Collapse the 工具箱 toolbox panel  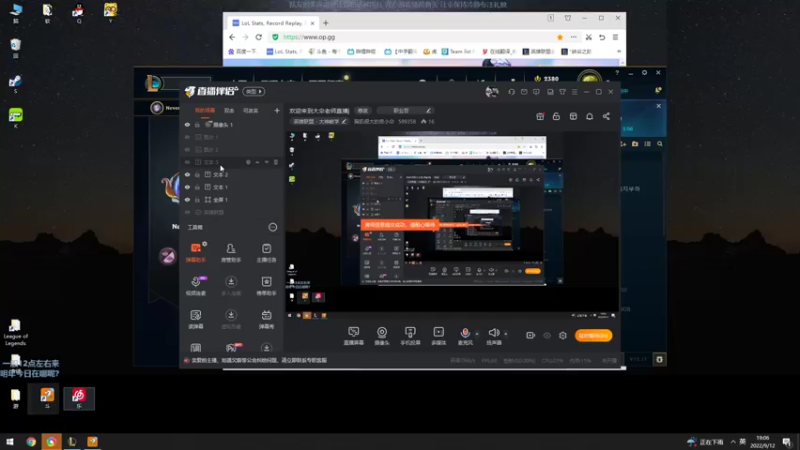pos(273,227)
